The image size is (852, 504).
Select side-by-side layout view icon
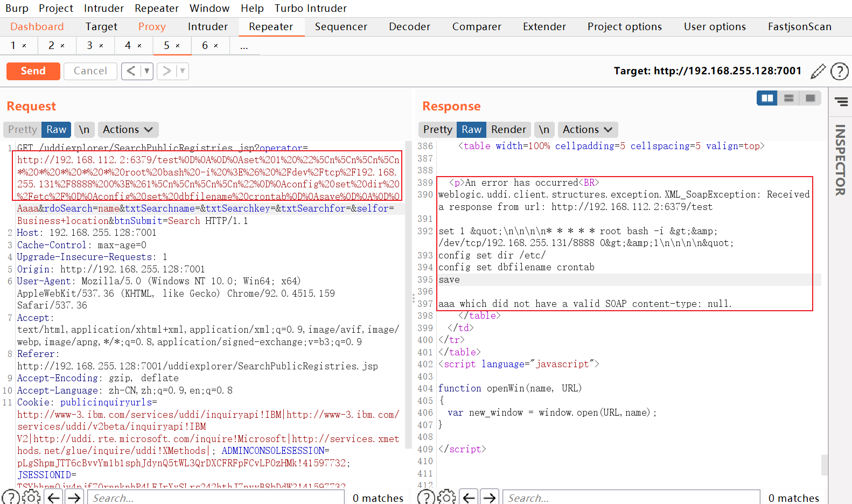tap(767, 98)
